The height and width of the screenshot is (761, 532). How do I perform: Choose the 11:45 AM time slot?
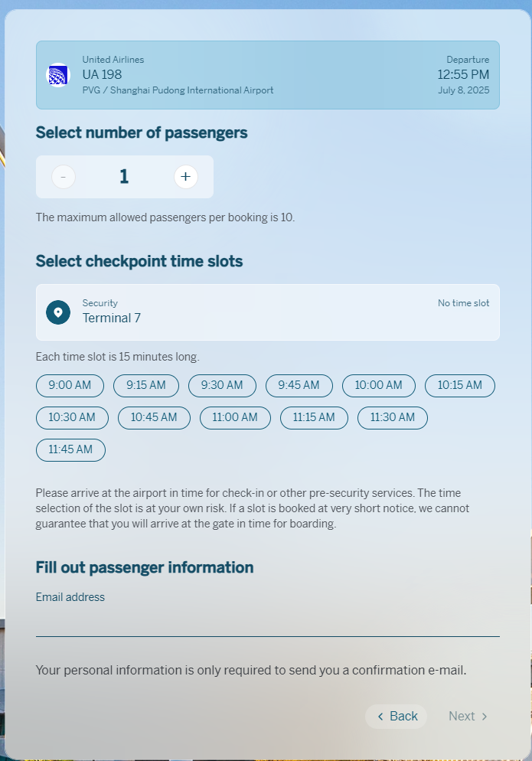click(x=70, y=450)
